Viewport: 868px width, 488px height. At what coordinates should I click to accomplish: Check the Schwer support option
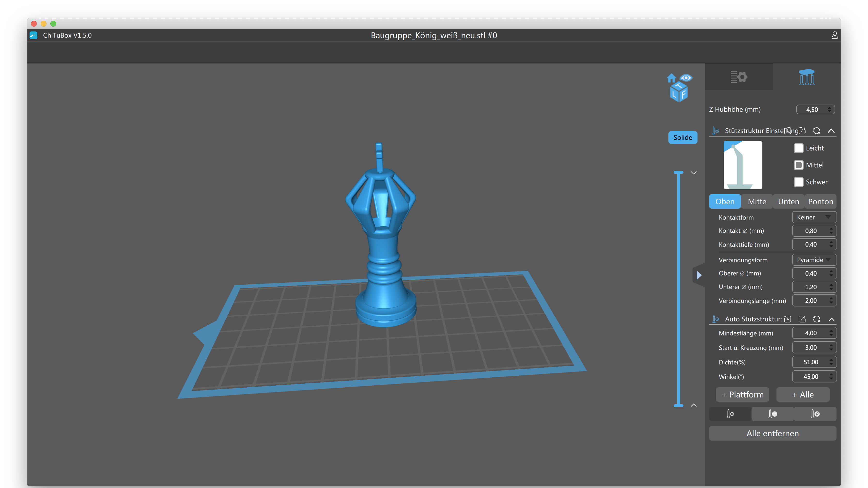coord(798,182)
